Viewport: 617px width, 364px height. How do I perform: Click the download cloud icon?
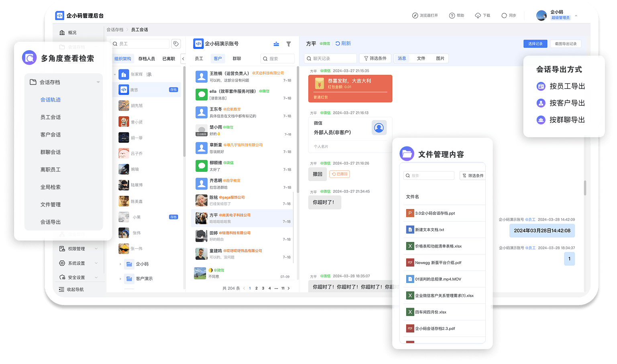coord(478,16)
